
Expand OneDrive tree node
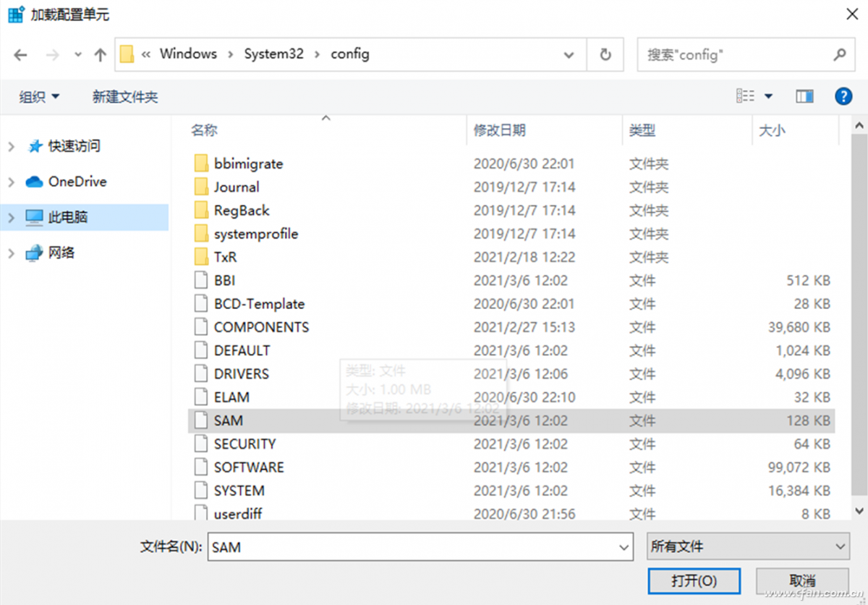point(11,182)
